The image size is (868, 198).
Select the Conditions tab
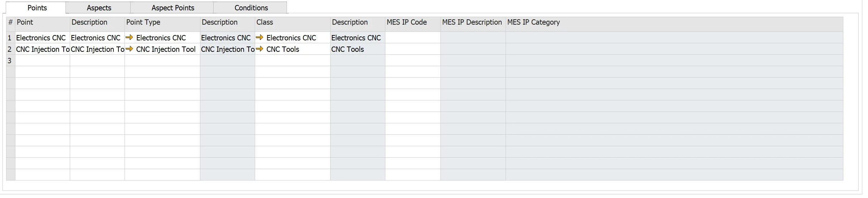[251, 8]
